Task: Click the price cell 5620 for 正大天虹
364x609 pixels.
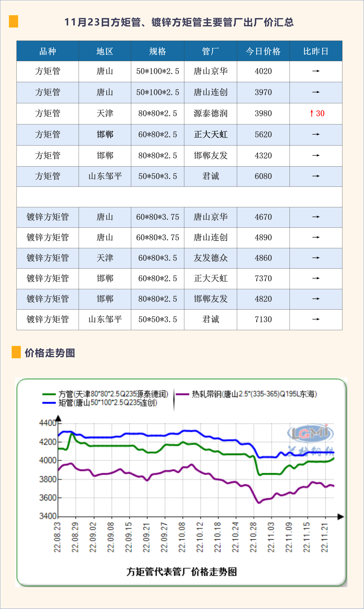Action: [x=263, y=135]
